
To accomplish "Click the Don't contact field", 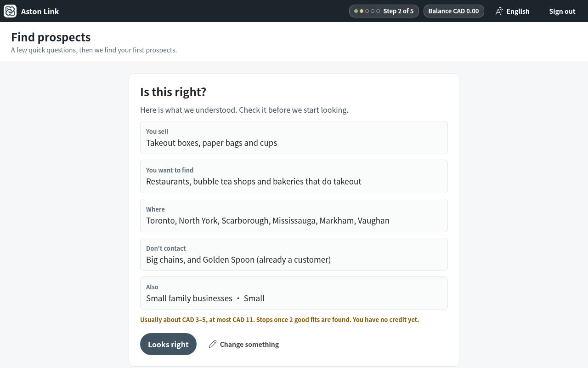I will point(294,254).
